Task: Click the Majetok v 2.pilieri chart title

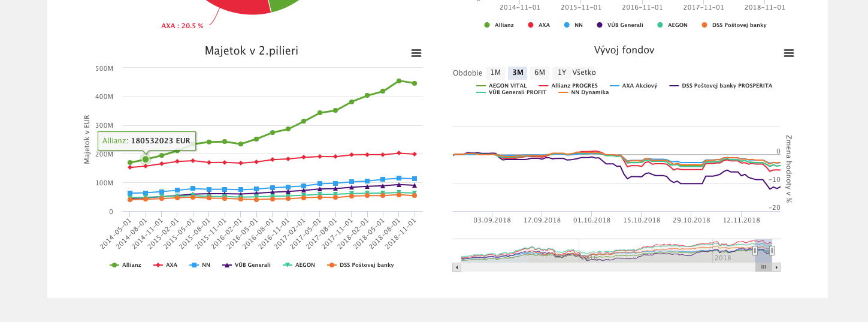Action: click(x=252, y=51)
